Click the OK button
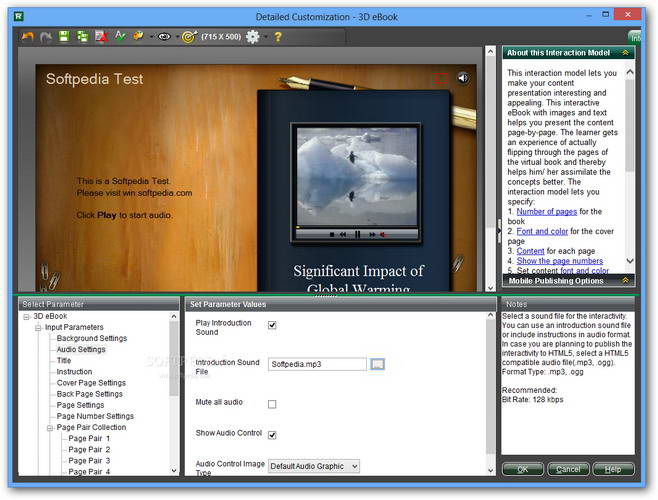This screenshot has height=500, width=658. coord(523,469)
